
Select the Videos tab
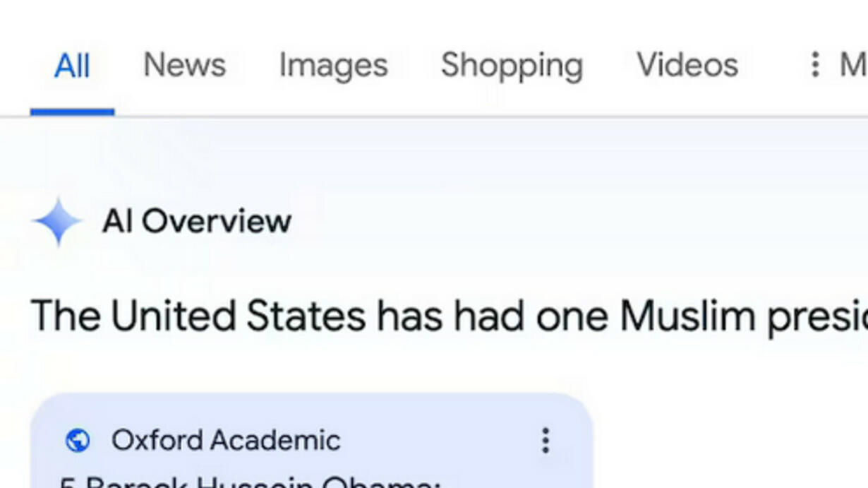[687, 65]
